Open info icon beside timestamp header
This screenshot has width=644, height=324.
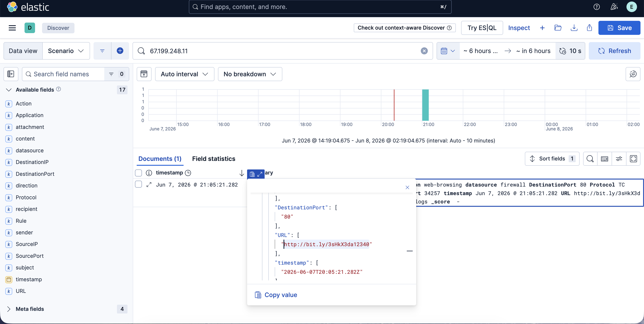pyautogui.click(x=149, y=173)
